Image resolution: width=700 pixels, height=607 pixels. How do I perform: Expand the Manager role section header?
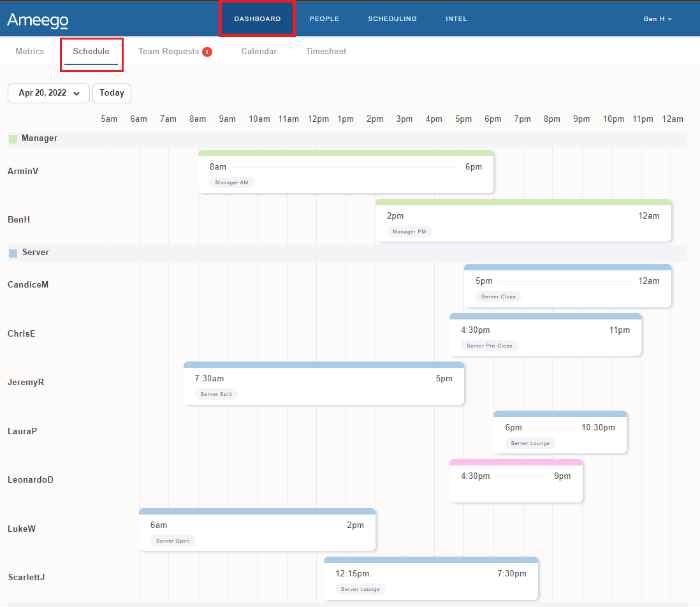40,138
